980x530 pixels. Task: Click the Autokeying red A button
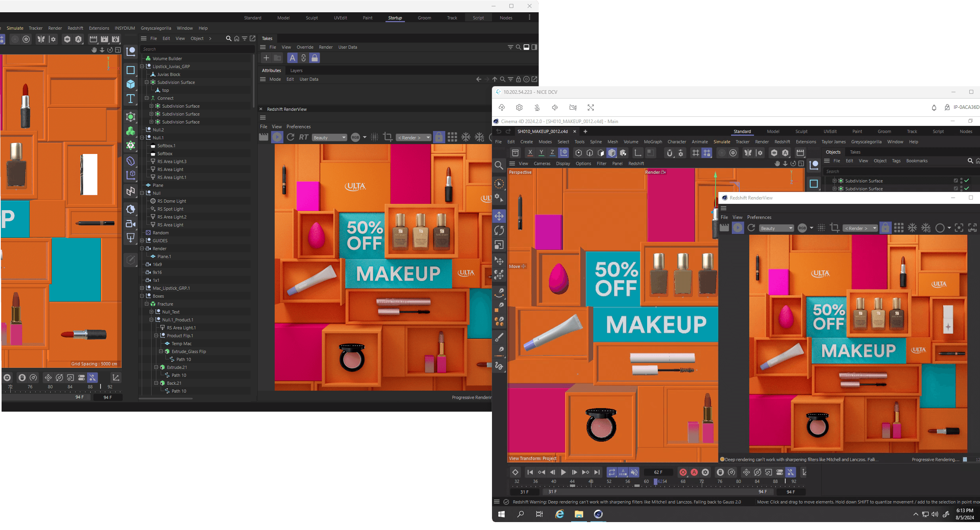(x=694, y=472)
